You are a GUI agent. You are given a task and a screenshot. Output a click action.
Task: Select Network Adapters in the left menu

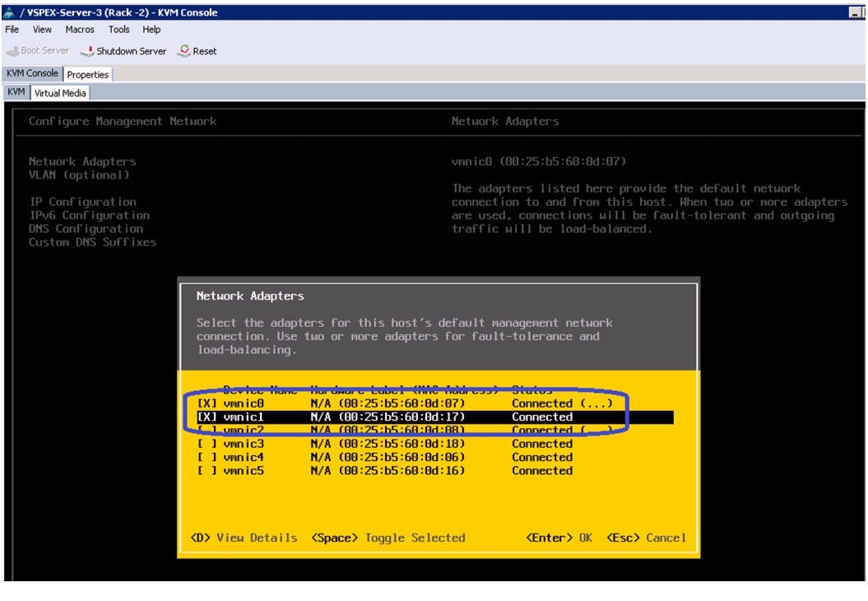click(82, 161)
